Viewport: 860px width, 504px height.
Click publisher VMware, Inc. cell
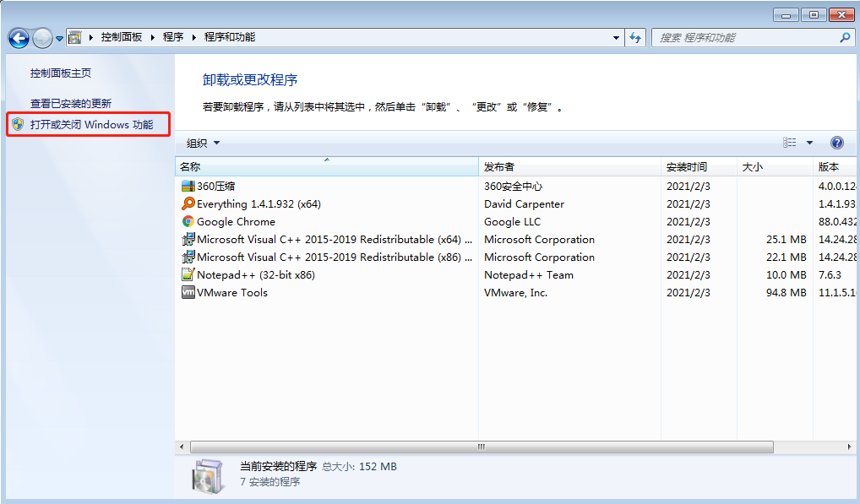pyautogui.click(x=515, y=293)
